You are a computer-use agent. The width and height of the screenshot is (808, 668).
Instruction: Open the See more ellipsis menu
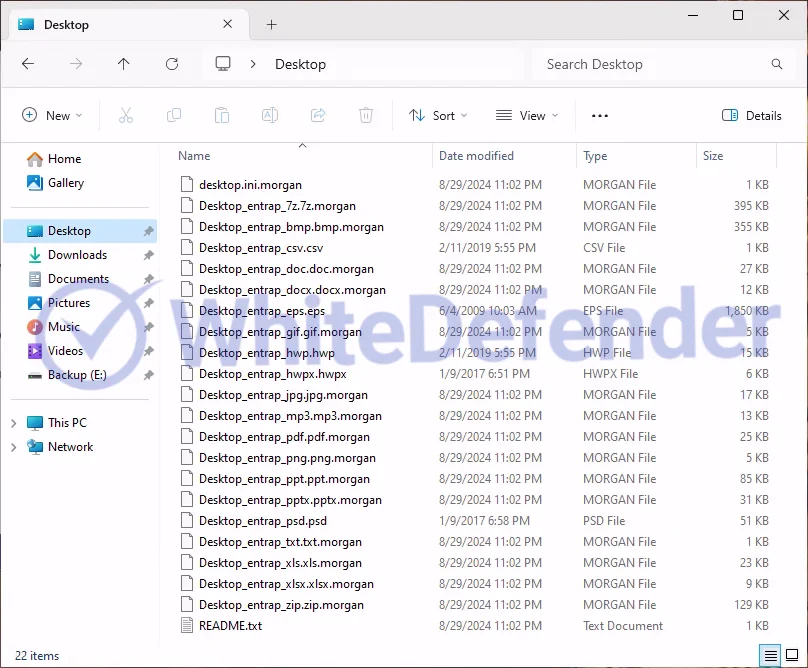[x=600, y=116]
